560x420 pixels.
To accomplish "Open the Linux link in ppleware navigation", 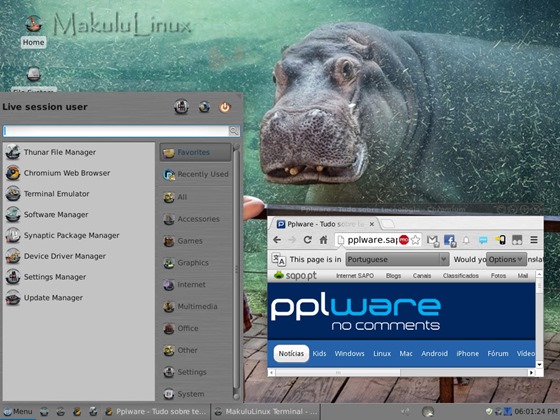I will [382, 353].
